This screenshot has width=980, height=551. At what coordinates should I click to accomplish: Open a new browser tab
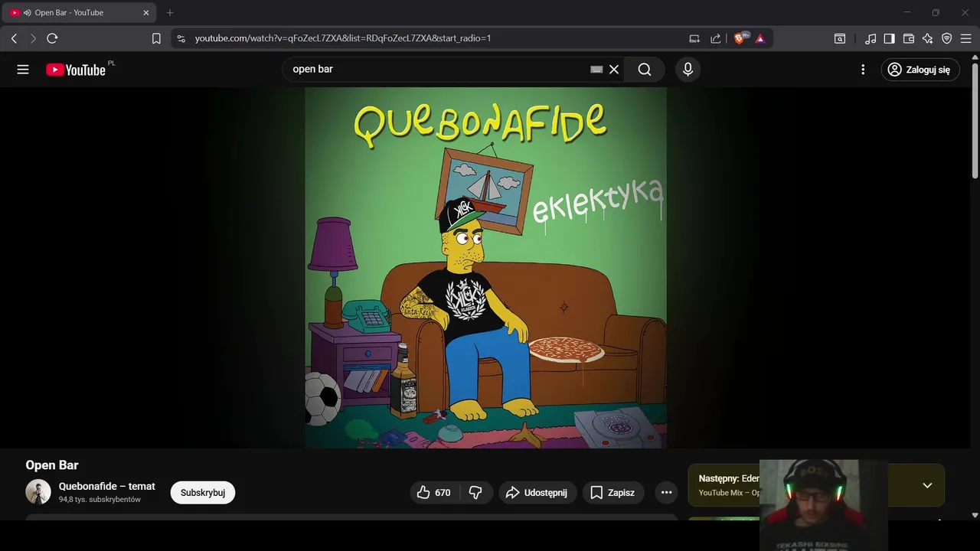pyautogui.click(x=170, y=13)
